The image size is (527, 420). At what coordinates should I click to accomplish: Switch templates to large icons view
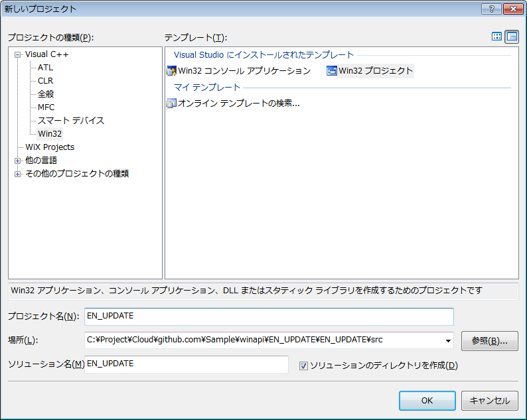pyautogui.click(x=496, y=36)
